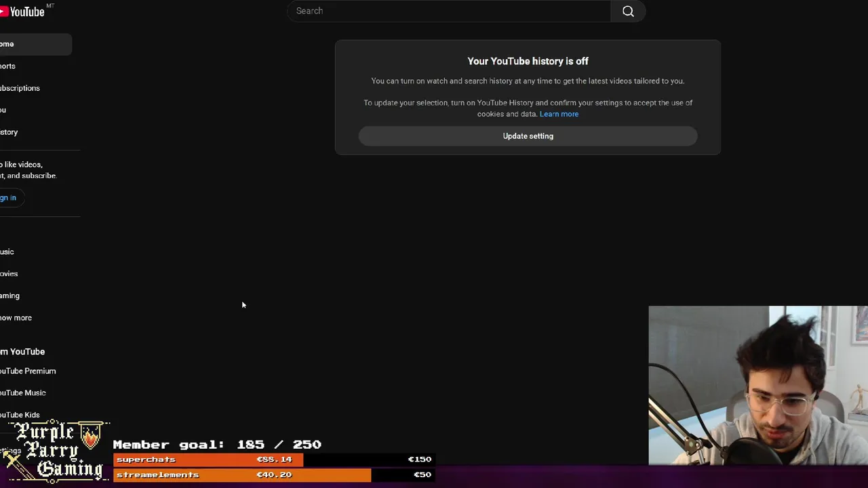The height and width of the screenshot is (488, 868).
Task: Click the €50 streamelements goal value
Action: pyautogui.click(x=422, y=475)
